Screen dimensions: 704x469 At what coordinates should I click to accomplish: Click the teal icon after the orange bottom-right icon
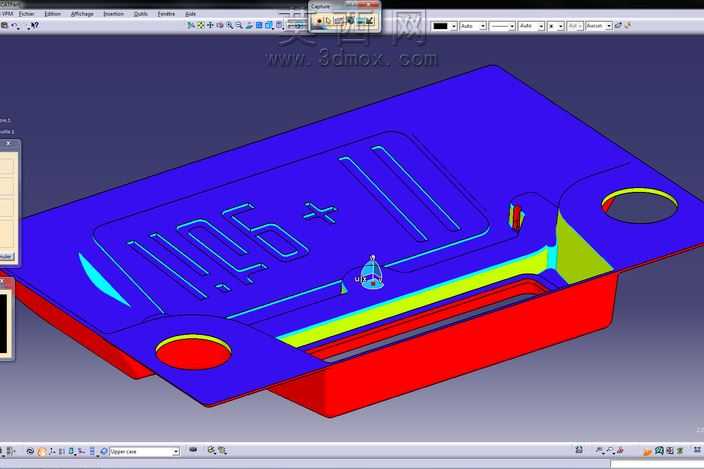point(659,451)
